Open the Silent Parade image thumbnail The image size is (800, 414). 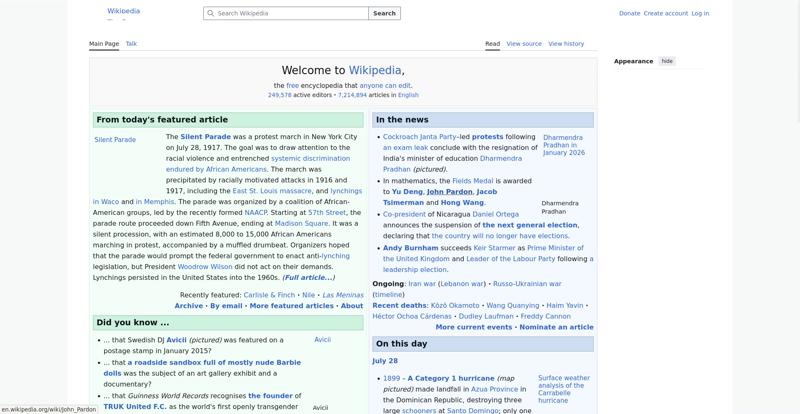(115, 140)
